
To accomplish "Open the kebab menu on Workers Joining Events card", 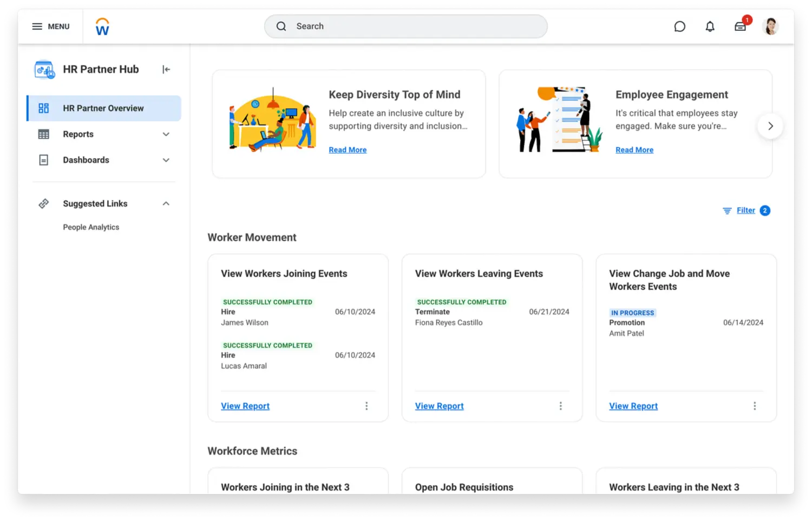I will (x=366, y=406).
